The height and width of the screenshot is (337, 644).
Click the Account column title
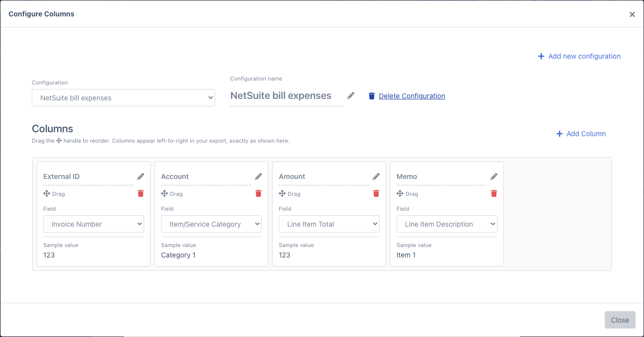[175, 176]
